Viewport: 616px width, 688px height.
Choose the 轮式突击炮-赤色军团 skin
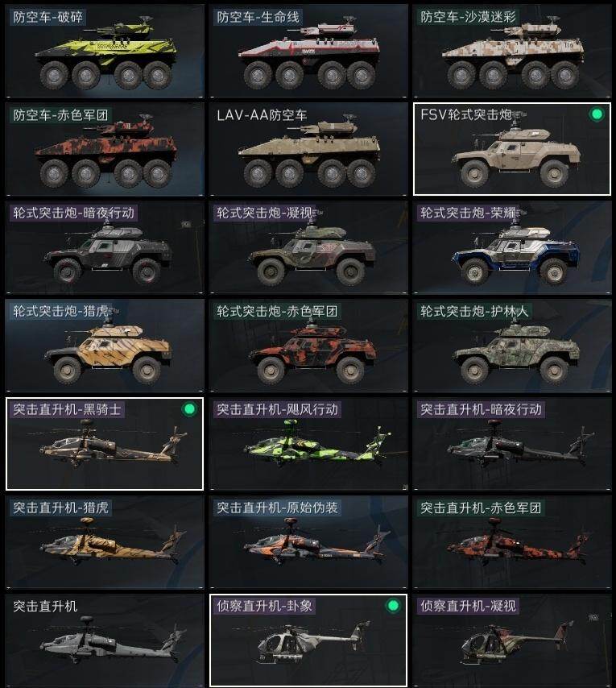tap(308, 346)
